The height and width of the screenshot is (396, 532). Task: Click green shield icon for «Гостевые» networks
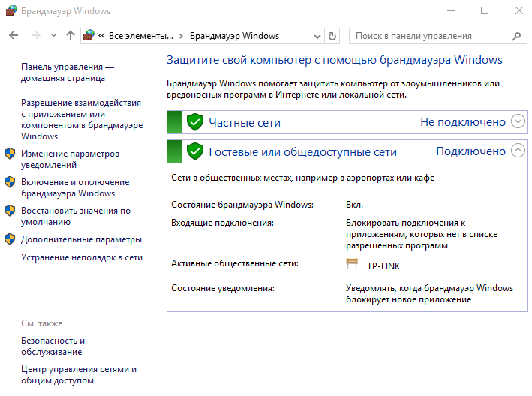tap(195, 151)
